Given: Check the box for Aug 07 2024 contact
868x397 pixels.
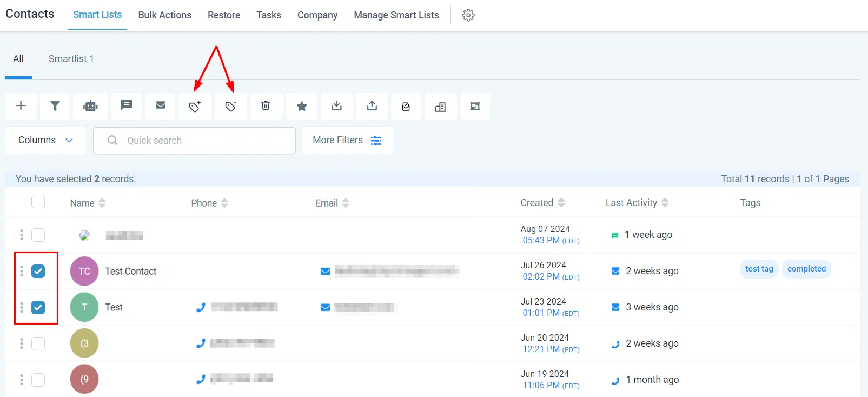Looking at the screenshot, I should click(x=38, y=235).
